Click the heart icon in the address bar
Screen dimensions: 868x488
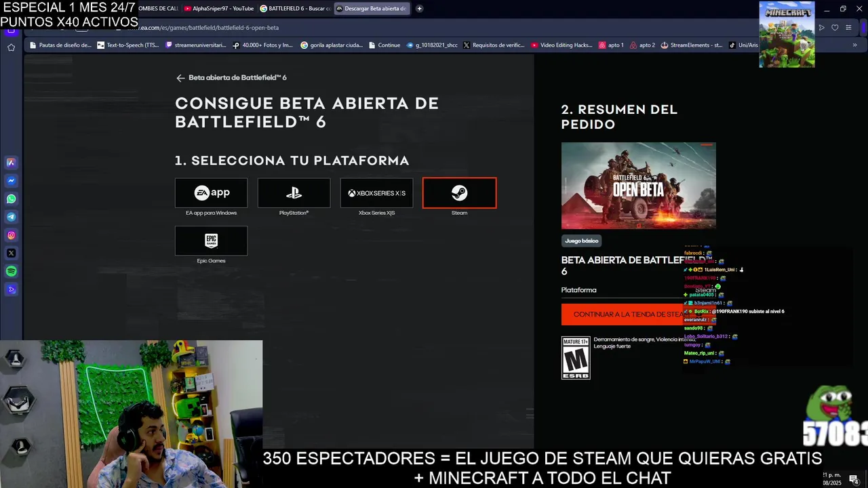pyautogui.click(x=835, y=28)
